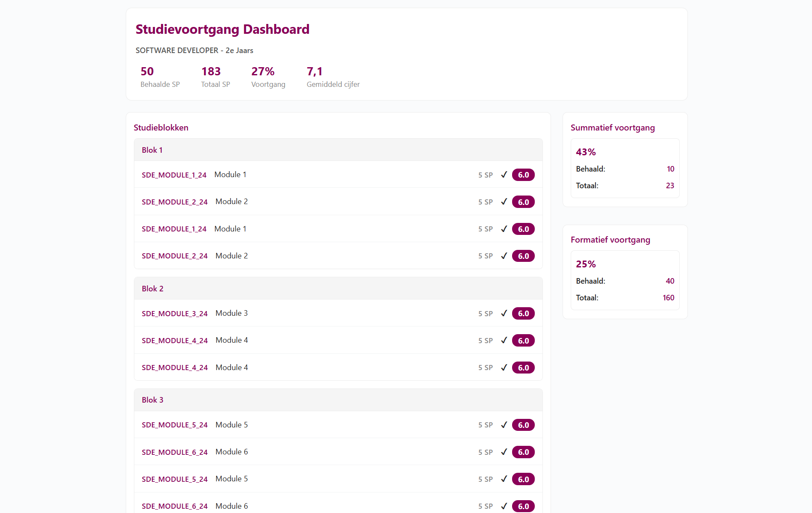Click the checkmark on the last Module 2 row in Blok 1
812x513 pixels.
tap(504, 256)
